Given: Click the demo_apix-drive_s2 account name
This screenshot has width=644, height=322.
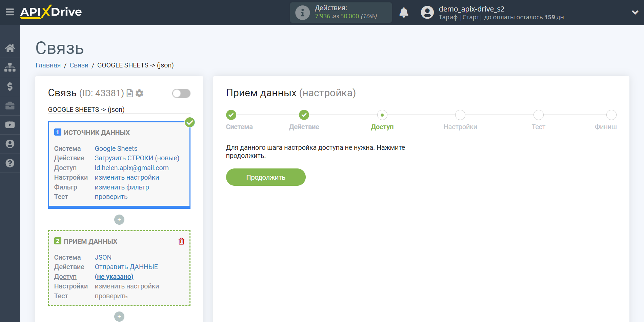Looking at the screenshot, I should (471, 9).
